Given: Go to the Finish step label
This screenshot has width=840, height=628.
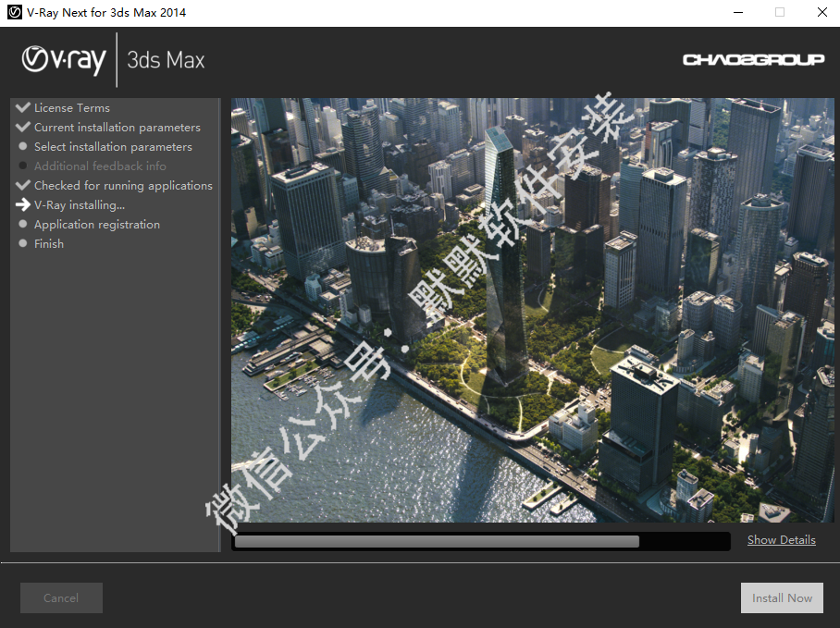Looking at the screenshot, I should [49, 244].
